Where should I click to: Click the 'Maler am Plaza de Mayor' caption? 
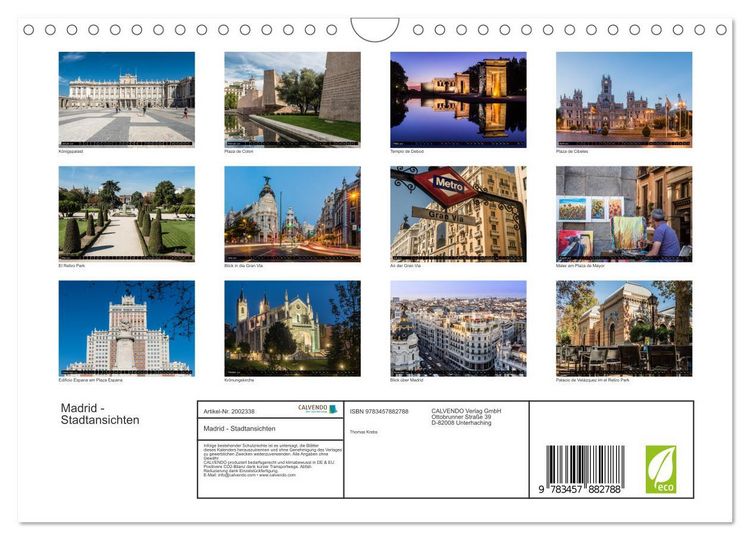coord(580,266)
